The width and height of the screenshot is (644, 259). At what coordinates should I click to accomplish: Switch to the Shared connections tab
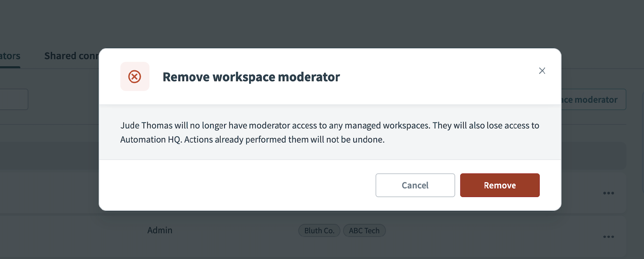[x=71, y=55]
